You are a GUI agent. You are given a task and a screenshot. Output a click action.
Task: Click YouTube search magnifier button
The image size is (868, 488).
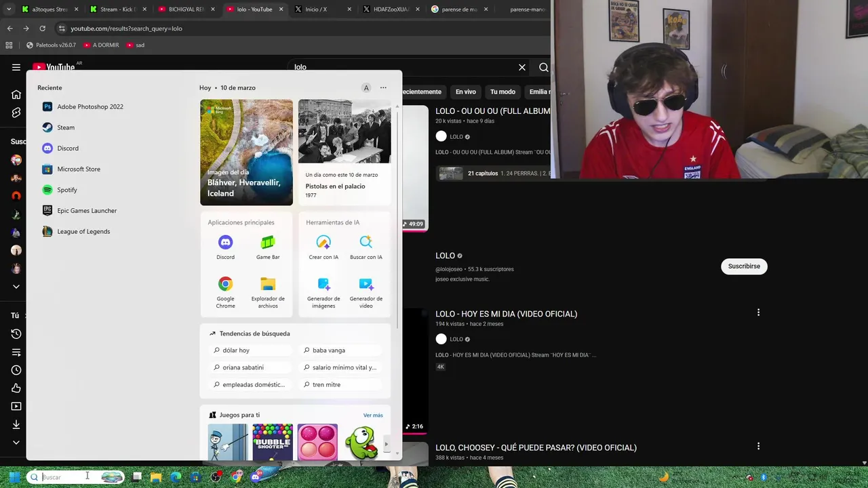pos(543,67)
